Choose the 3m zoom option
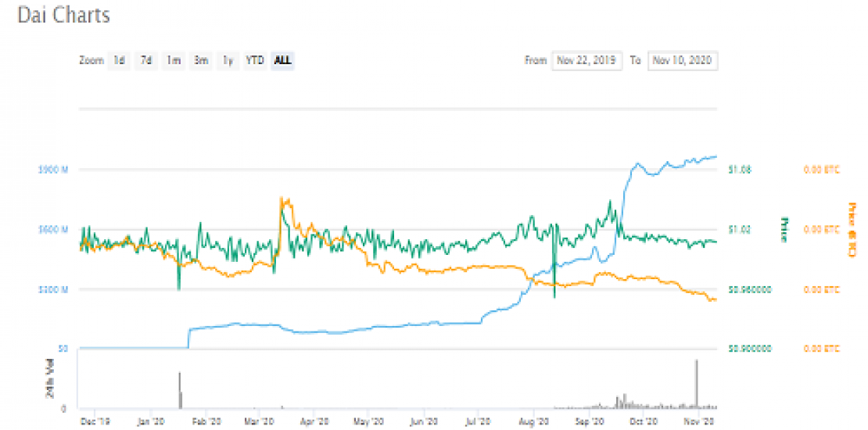This screenshot has height=430, width=868. (200, 60)
